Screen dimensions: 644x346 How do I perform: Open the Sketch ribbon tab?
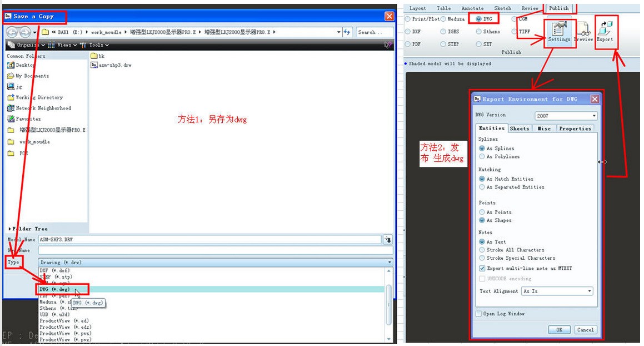pyautogui.click(x=503, y=8)
